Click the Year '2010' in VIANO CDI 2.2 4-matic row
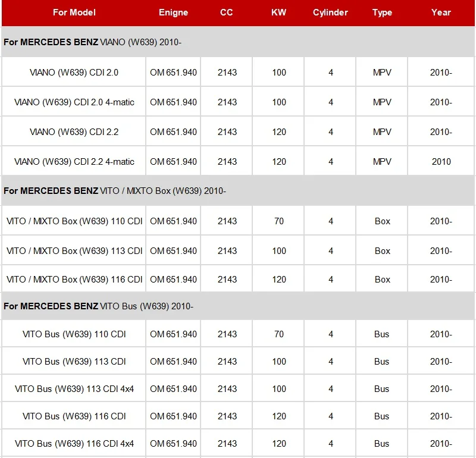Image resolution: width=476 pixels, height=458 pixels. tap(441, 161)
